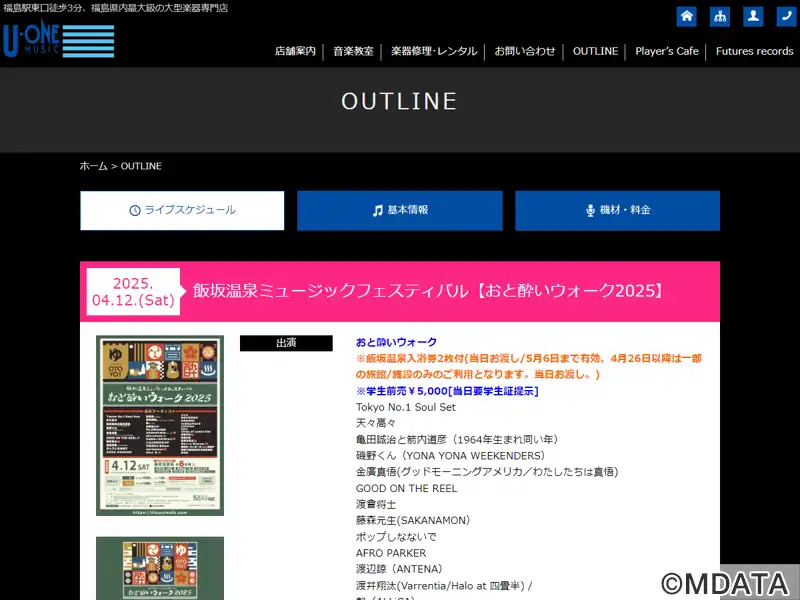Click the 渡會将士 performer name
800x600 pixels.
376,504
